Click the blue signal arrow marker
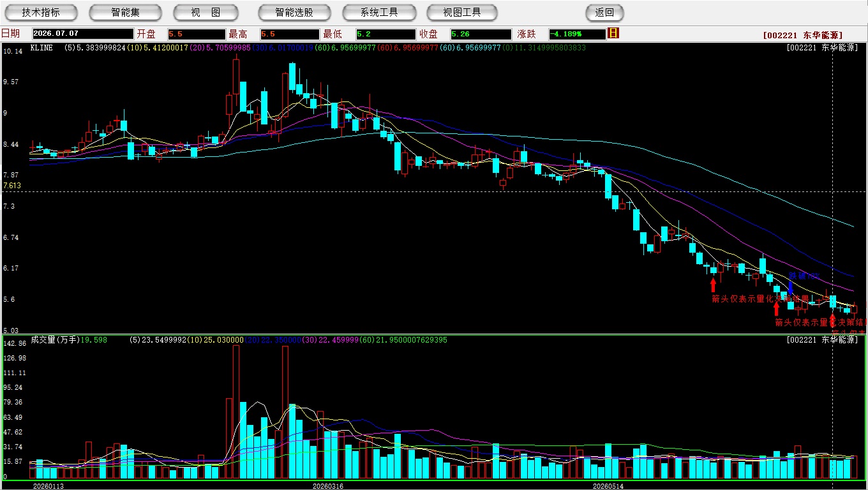The image size is (868, 490). tap(791, 287)
